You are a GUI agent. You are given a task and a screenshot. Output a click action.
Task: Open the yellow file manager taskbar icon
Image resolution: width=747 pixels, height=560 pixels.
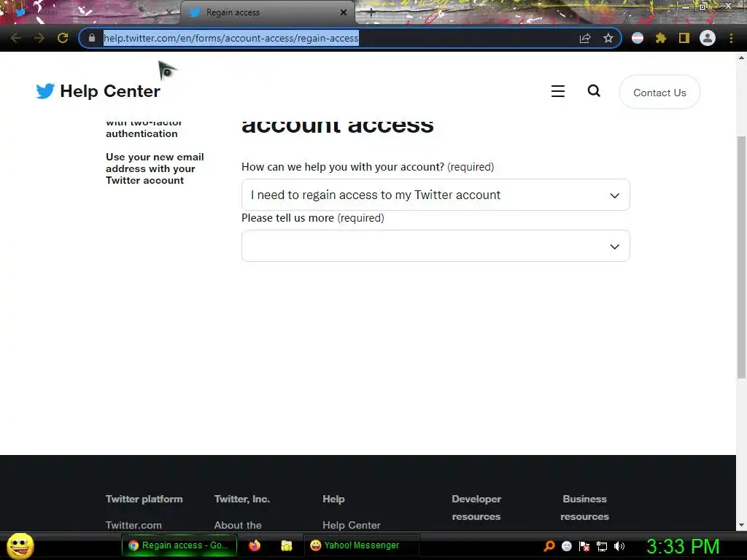tap(286, 545)
